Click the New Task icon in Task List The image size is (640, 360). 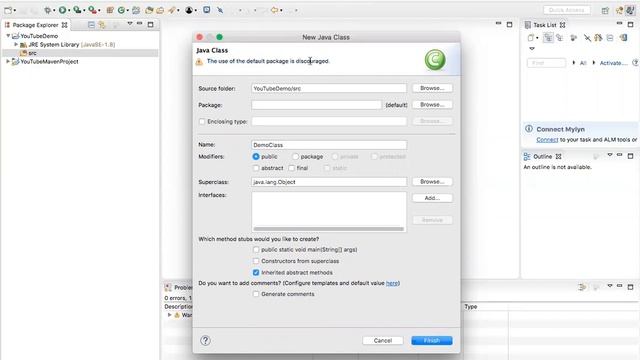[530, 38]
